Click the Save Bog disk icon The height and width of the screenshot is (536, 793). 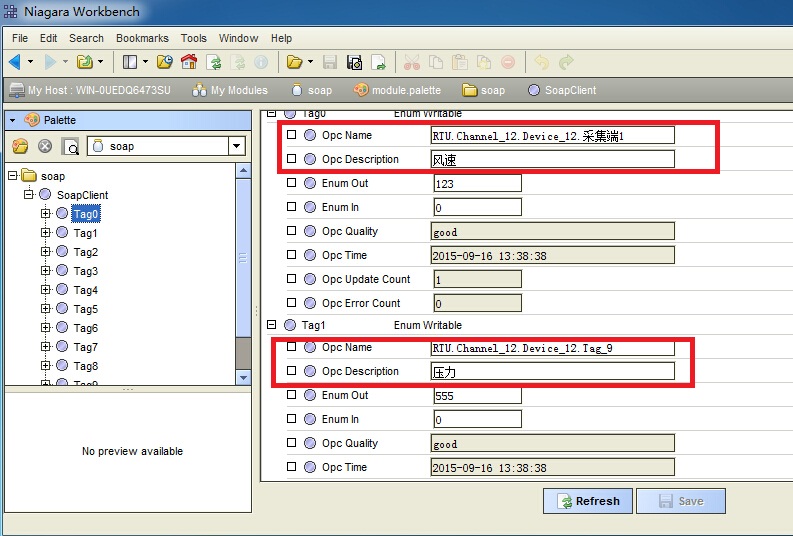355,62
